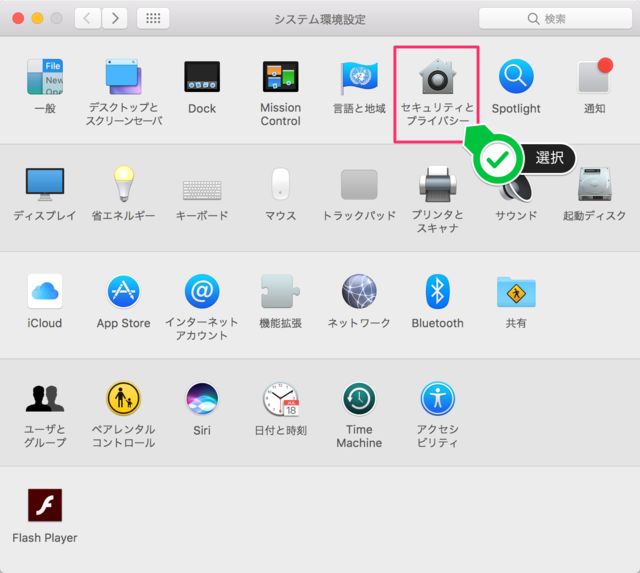
Task: Click the back navigation arrow
Action: pos(87,18)
